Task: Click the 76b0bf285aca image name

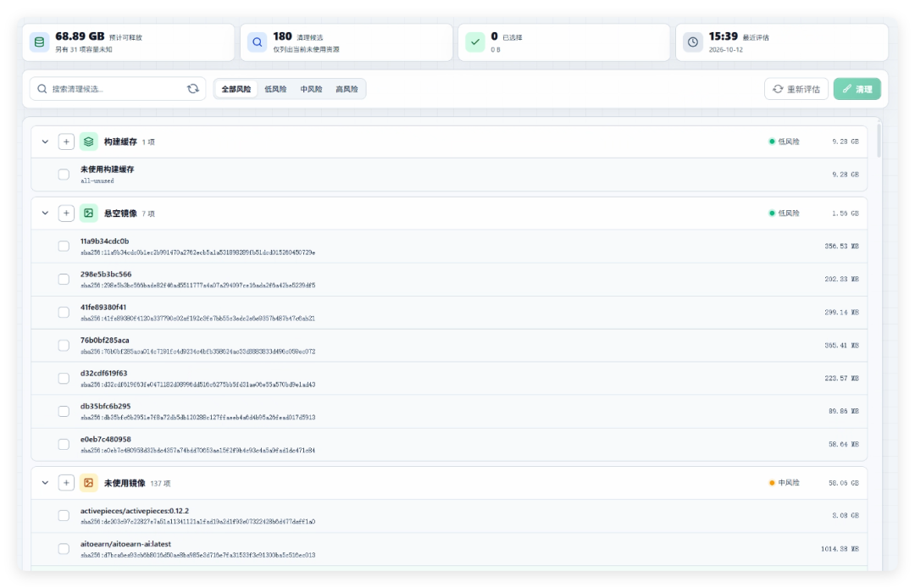Action: [105, 340]
